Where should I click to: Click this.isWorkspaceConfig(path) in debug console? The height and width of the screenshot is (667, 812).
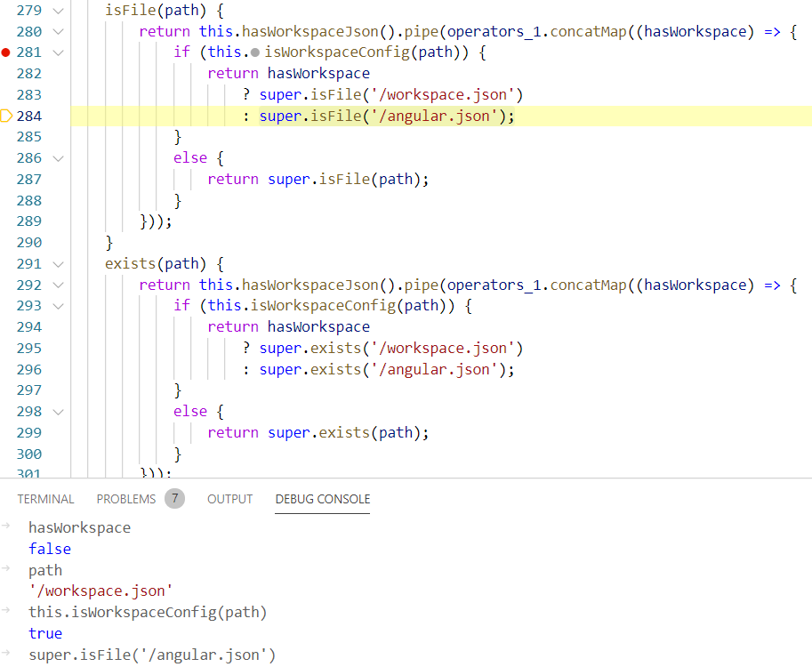pyautogui.click(x=148, y=612)
